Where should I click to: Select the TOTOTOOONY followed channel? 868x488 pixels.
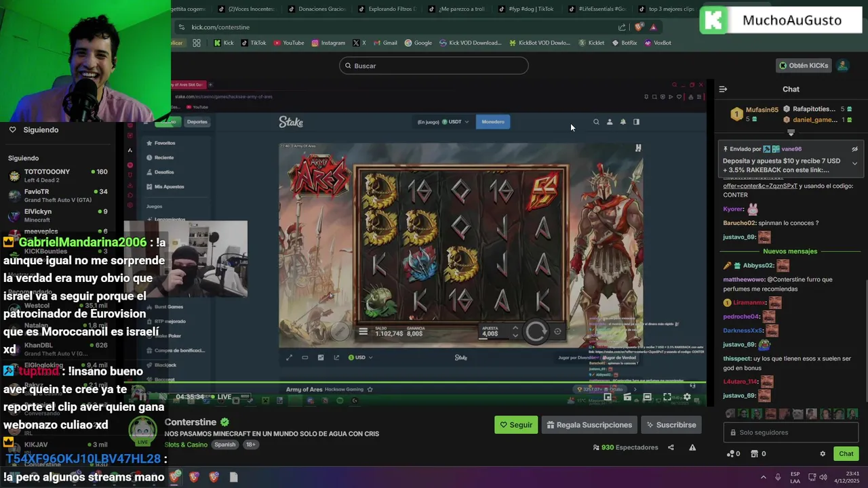[x=58, y=176]
